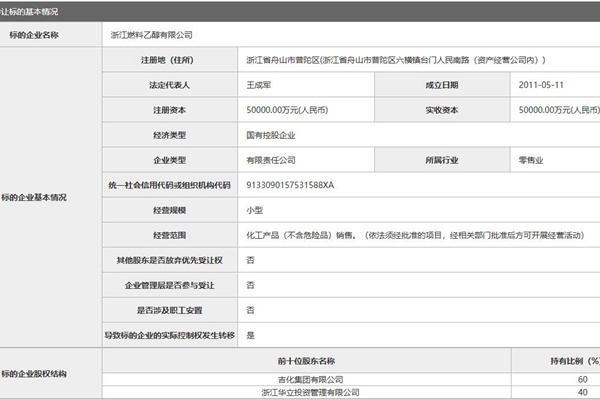Screen dimensions: 600x400
Task: Click the 所属行业 label cell
Action: point(438,160)
